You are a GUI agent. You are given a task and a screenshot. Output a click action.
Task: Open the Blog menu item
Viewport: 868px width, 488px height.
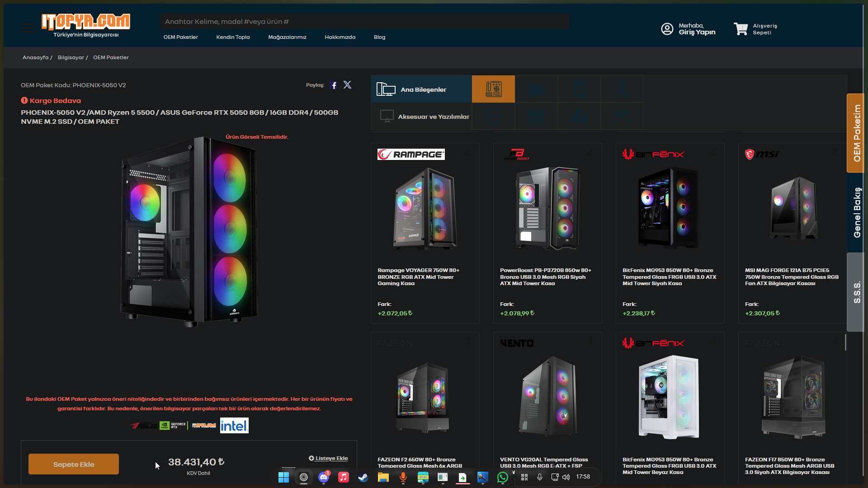[380, 37]
